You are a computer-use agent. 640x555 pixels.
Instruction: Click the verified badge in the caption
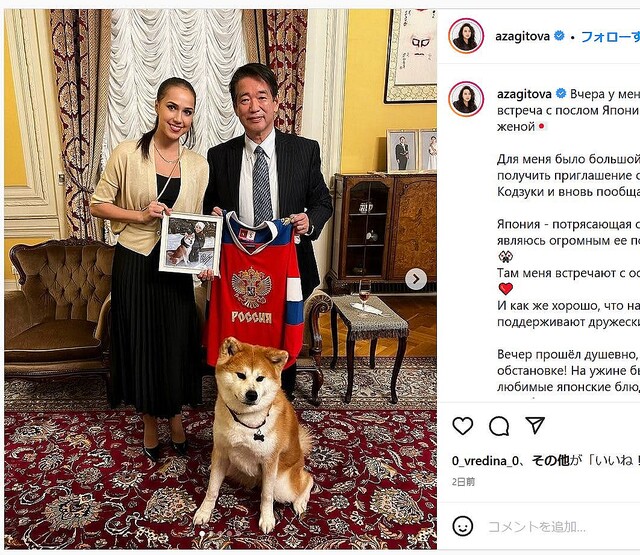tap(561, 93)
